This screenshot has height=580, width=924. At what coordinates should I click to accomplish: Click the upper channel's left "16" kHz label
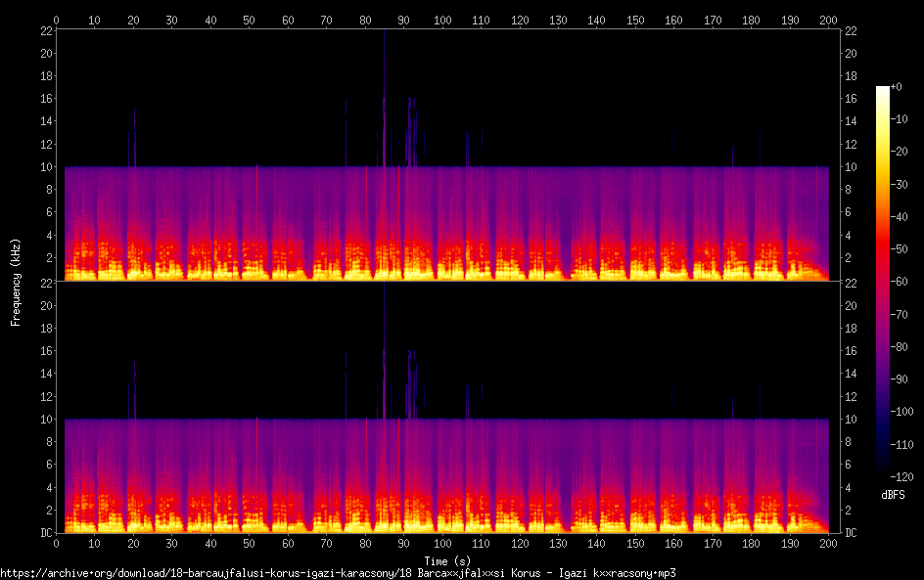(46, 99)
